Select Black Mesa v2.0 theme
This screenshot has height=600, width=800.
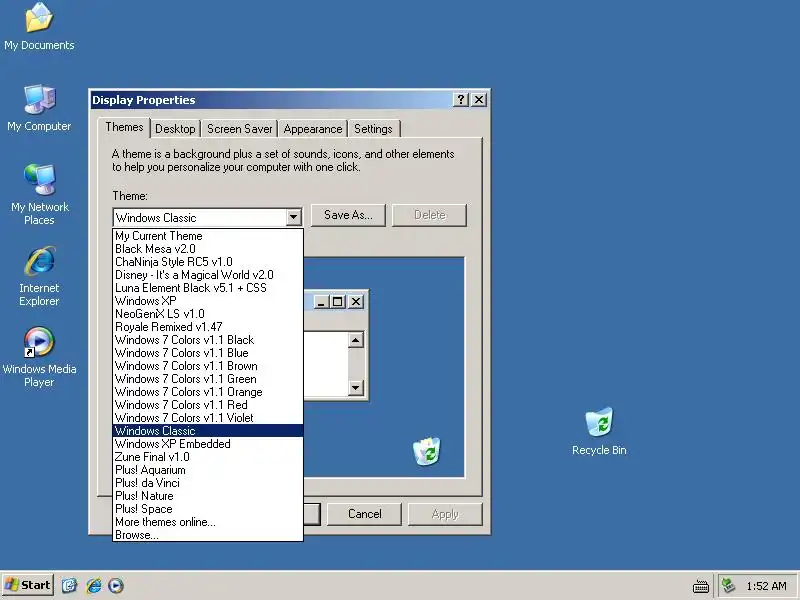point(208,249)
